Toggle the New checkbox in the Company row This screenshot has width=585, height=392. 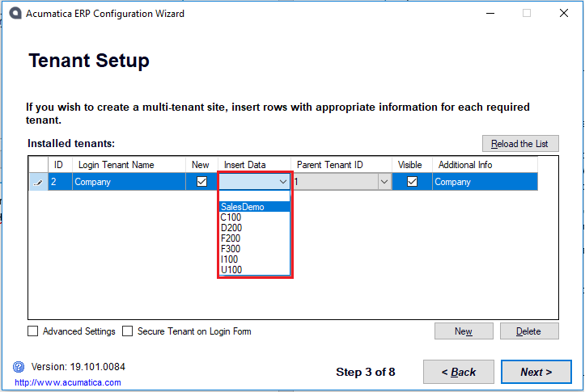click(201, 182)
